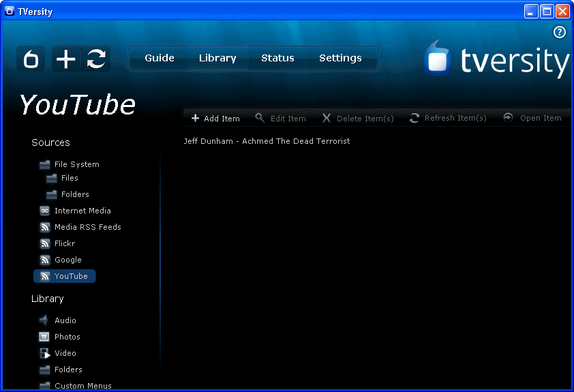Open the Photos library

67,337
